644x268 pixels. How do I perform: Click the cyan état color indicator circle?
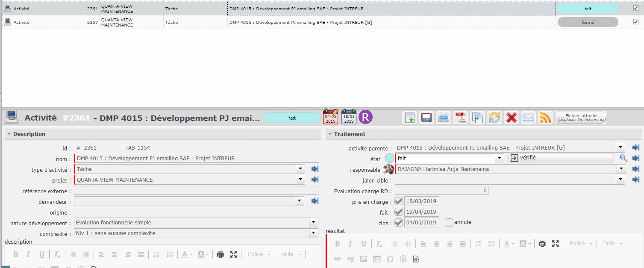coord(390,158)
